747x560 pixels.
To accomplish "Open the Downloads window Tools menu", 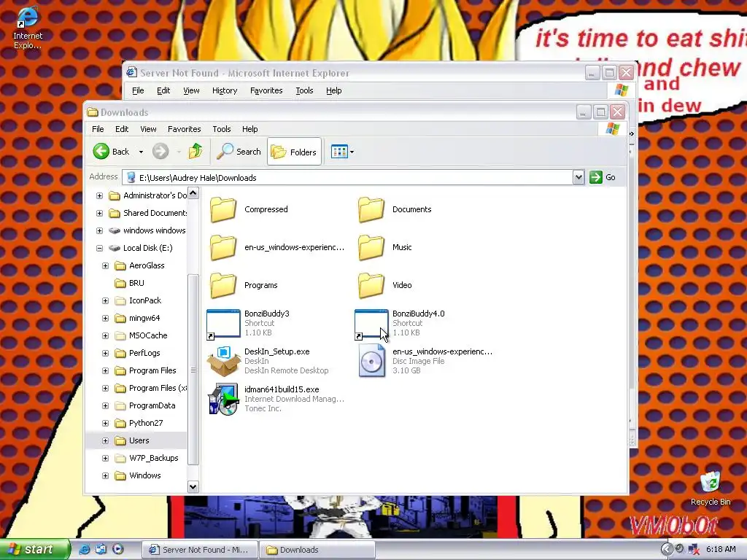I will click(222, 129).
